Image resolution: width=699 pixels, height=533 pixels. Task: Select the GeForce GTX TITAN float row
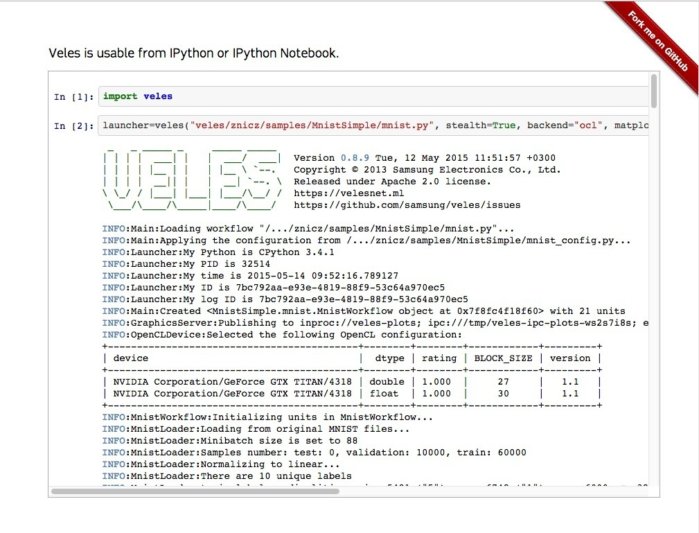pos(350,393)
